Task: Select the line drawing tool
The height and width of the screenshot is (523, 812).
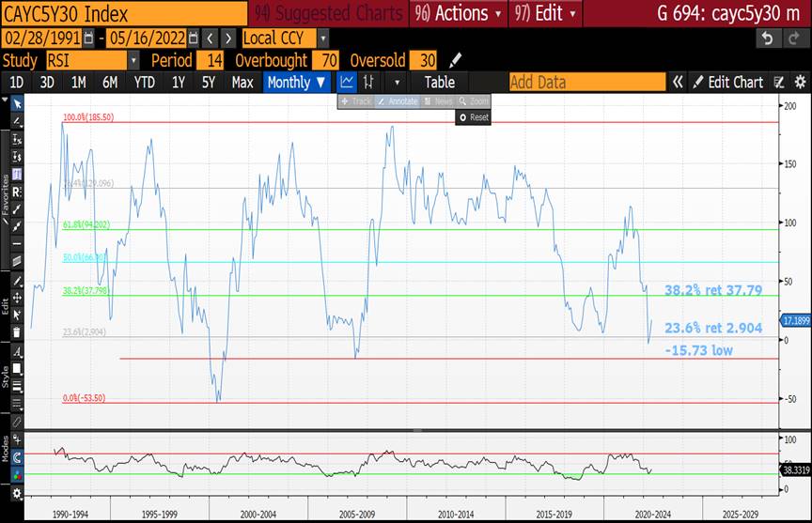Action: 17,121
